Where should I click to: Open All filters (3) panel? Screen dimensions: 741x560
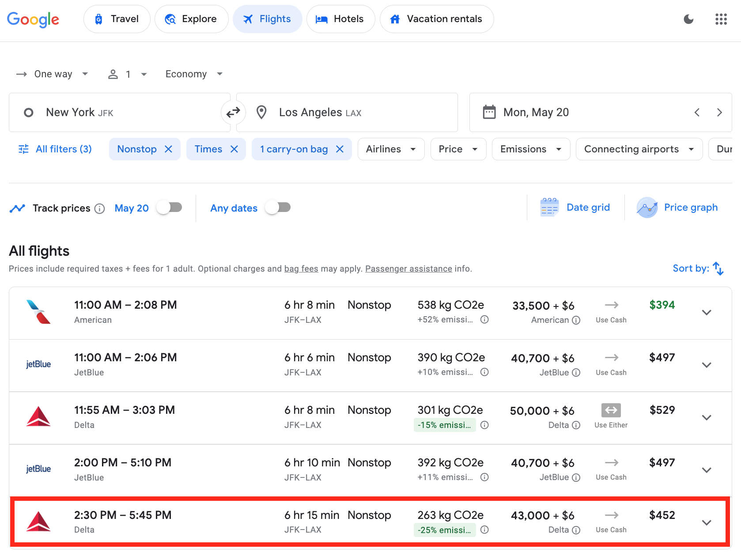pos(55,149)
